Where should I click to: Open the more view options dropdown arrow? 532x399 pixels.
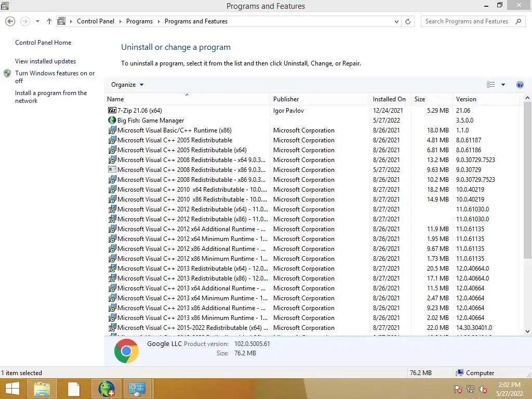(x=503, y=85)
